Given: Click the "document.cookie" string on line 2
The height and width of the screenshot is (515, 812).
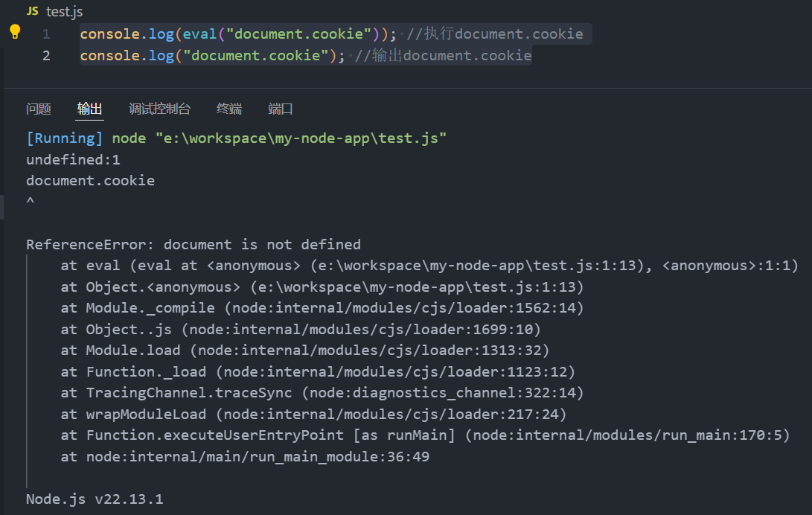Looking at the screenshot, I should click(x=256, y=55).
